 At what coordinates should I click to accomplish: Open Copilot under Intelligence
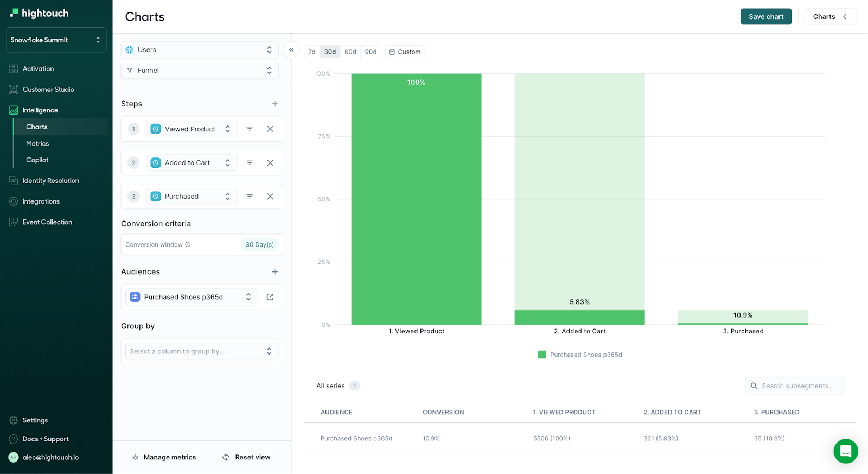pos(37,160)
